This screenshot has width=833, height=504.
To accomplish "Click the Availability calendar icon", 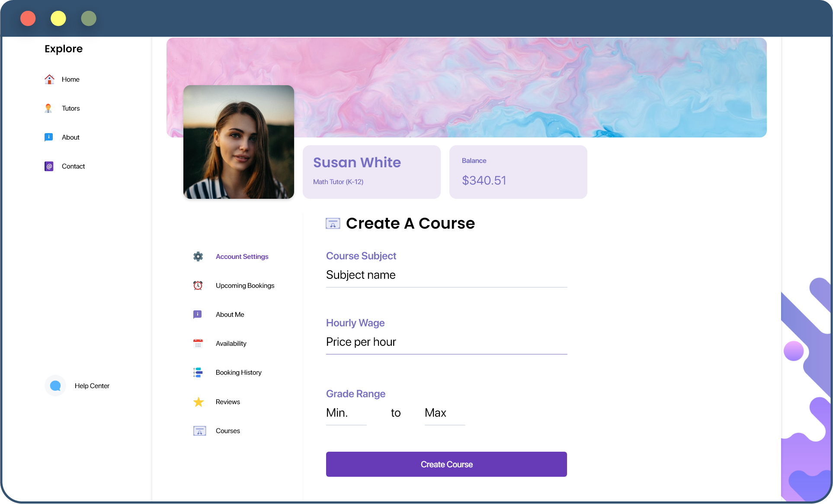I will (x=198, y=343).
